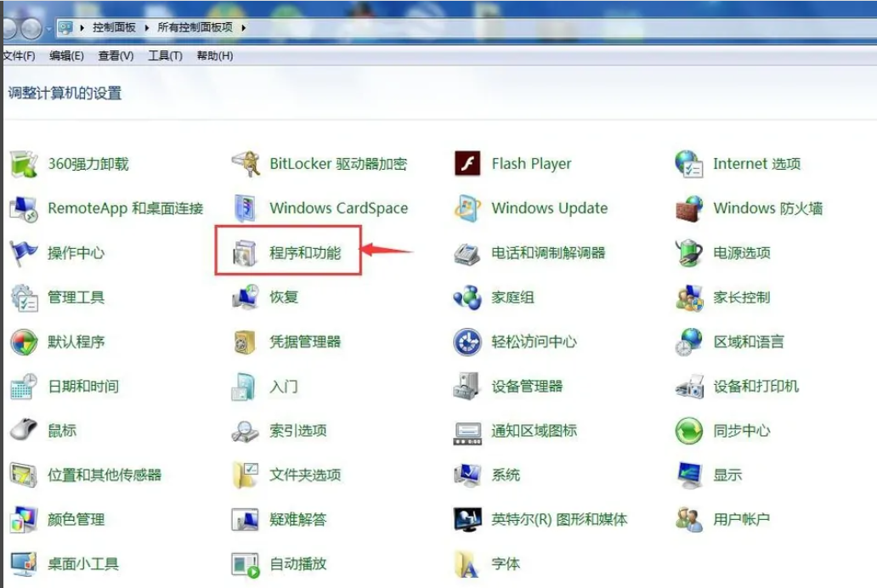Screen dimensions: 877x588
Task: Click the Windows Update icon
Action: tap(467, 208)
